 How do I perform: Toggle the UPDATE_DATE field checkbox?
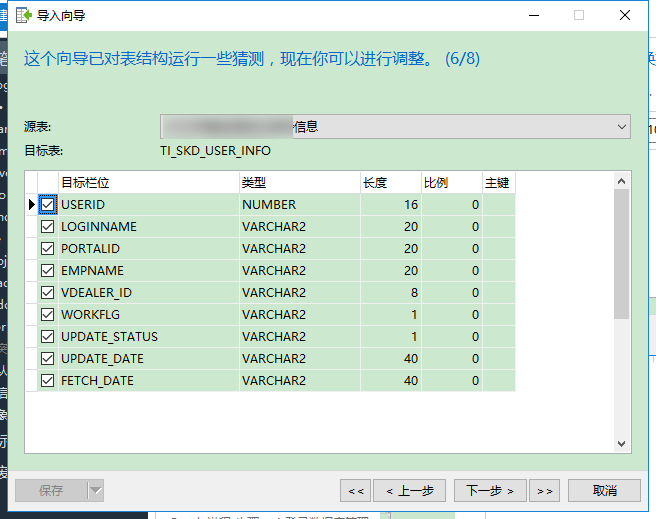(47, 358)
